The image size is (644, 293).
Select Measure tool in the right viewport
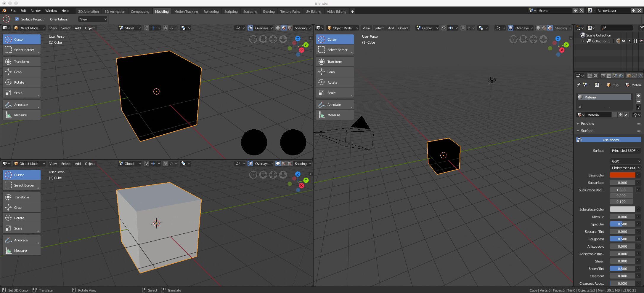335,115
